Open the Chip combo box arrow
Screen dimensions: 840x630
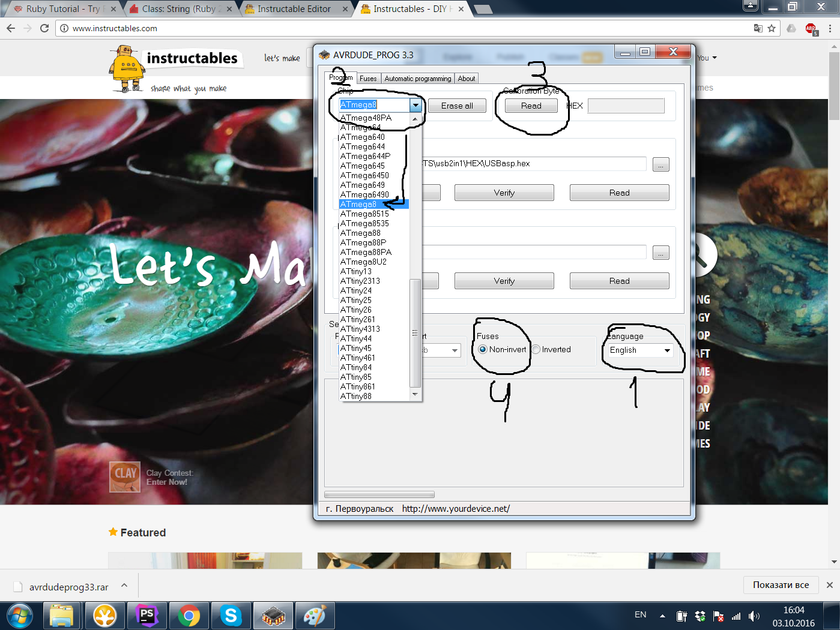point(415,105)
